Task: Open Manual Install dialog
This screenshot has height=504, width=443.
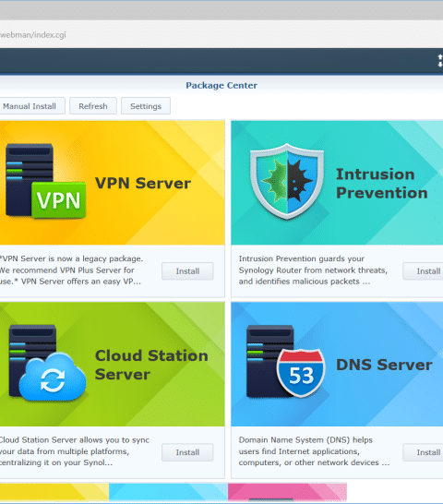Action: (31, 106)
